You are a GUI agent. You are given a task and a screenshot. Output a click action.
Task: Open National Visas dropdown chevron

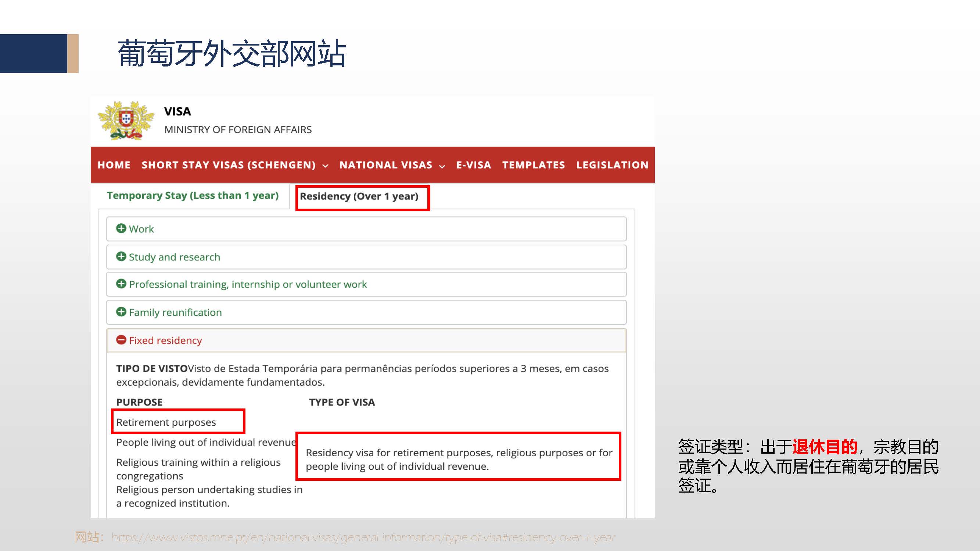pyautogui.click(x=442, y=166)
